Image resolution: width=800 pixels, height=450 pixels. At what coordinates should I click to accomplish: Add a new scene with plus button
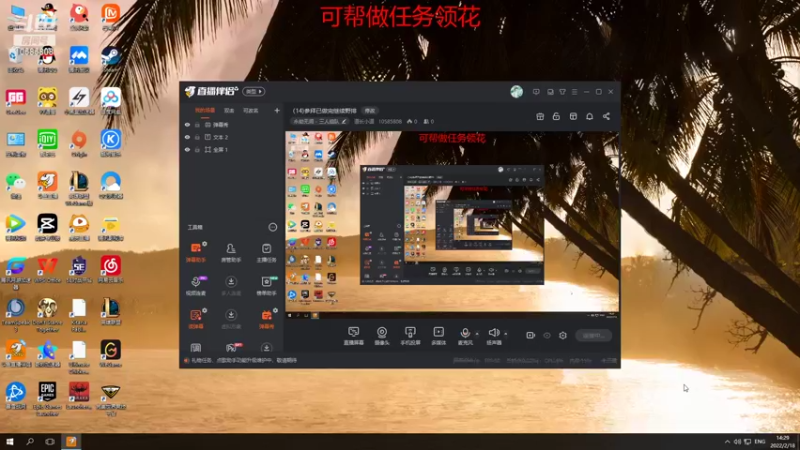pos(277,110)
